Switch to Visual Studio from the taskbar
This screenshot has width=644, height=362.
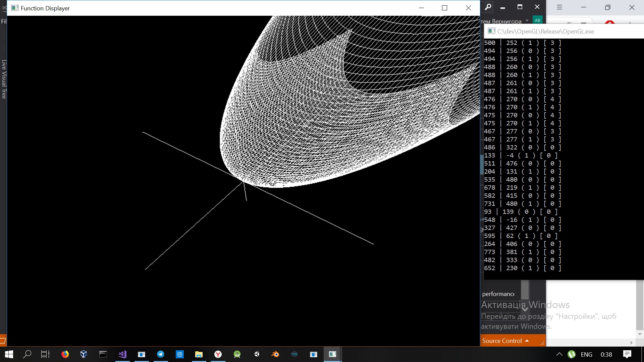tap(122, 354)
